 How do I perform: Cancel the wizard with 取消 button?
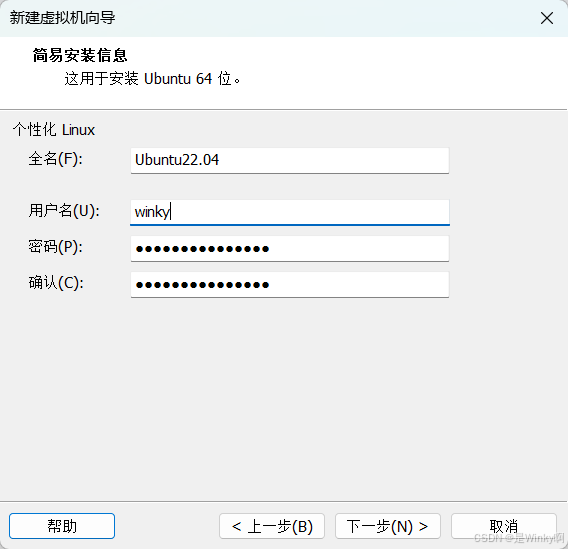(x=504, y=526)
